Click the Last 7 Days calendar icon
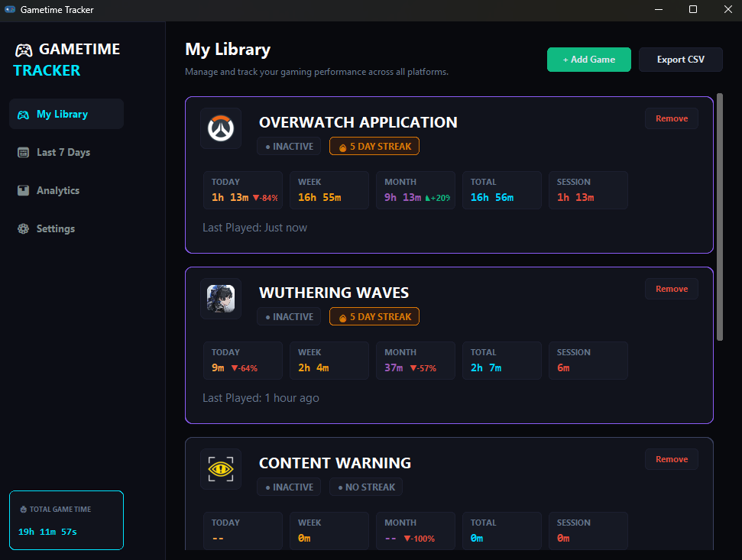This screenshot has height=560, width=742. (23, 152)
